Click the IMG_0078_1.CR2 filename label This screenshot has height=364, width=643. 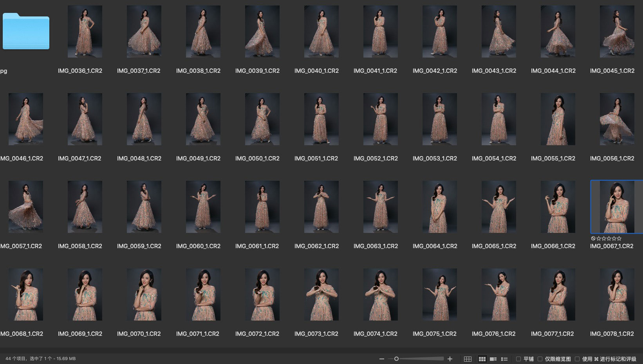point(612,334)
